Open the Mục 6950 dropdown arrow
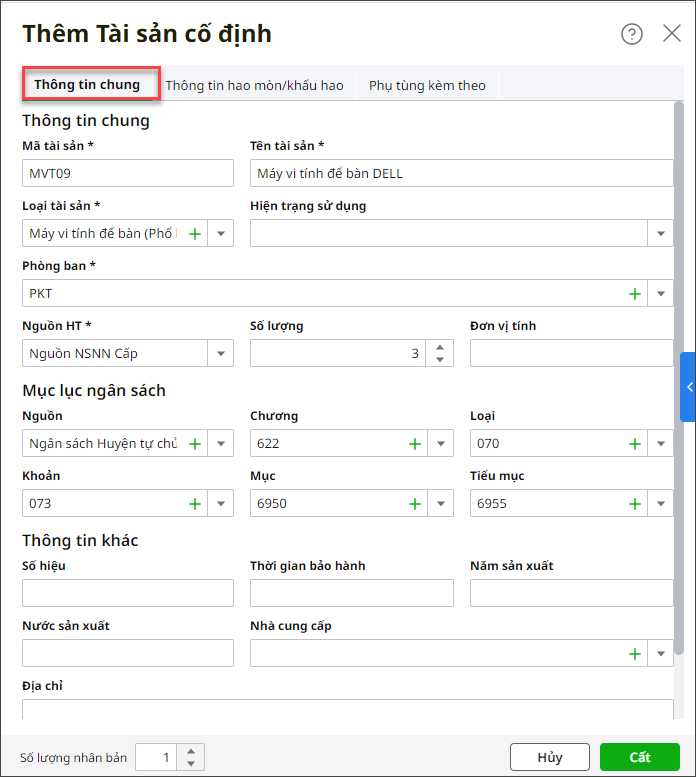The height and width of the screenshot is (777, 696). 440,504
